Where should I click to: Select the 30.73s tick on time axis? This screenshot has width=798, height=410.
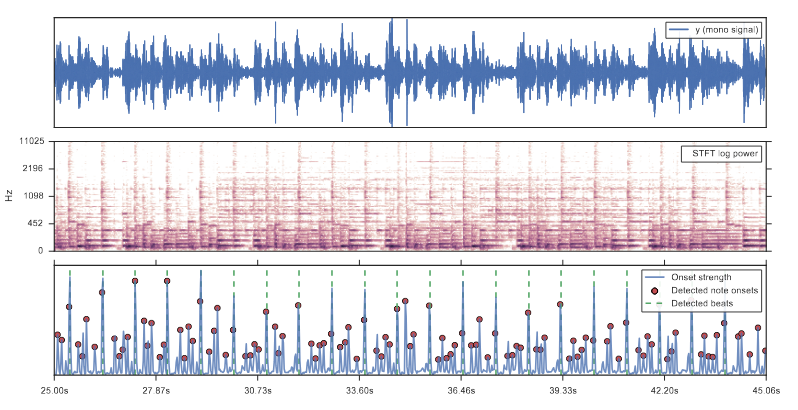(258, 389)
